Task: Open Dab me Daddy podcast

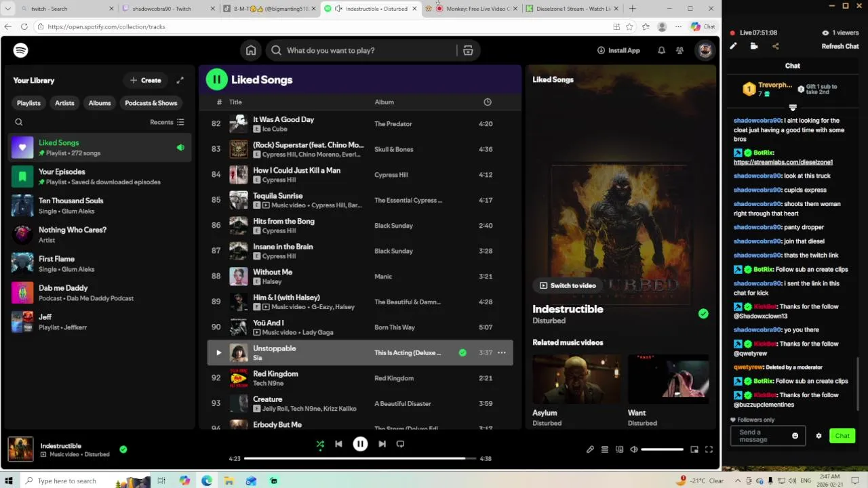Action: click(x=100, y=293)
